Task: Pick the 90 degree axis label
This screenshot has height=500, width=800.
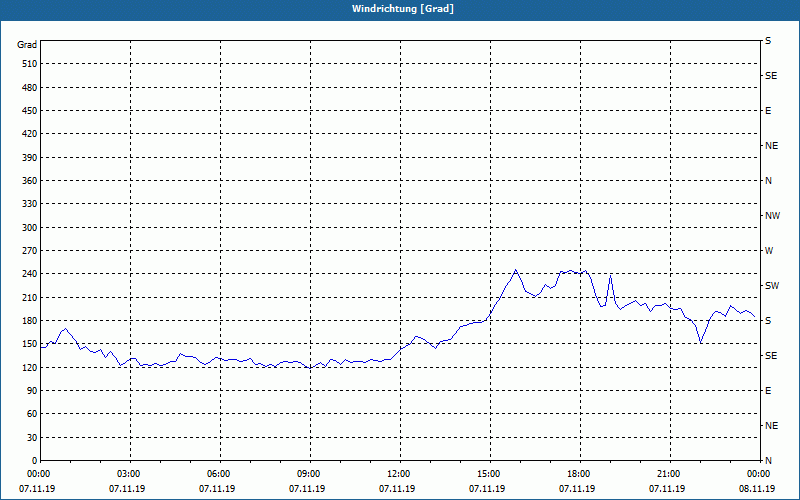Action: point(32,391)
